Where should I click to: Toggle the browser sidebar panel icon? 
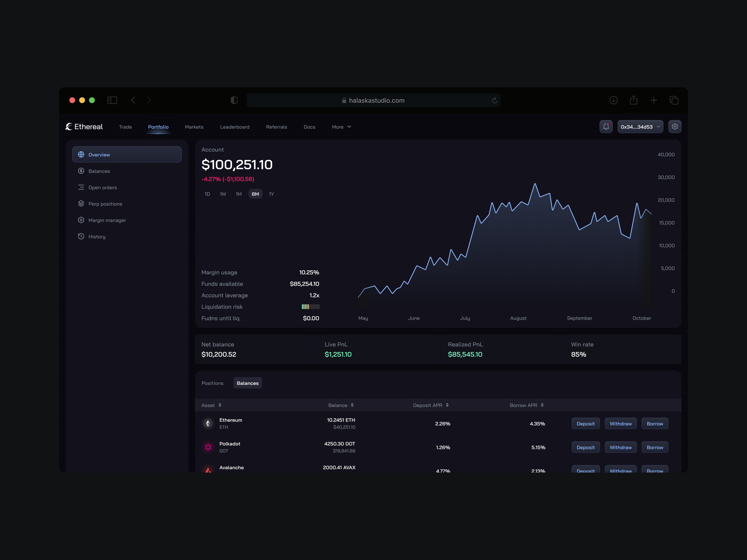[112, 100]
